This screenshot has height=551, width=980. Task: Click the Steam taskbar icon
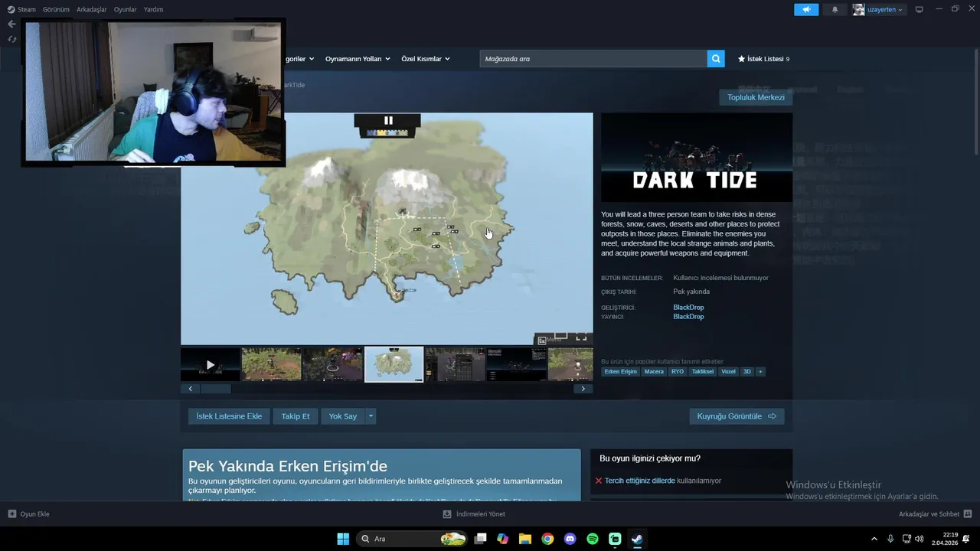click(x=637, y=539)
